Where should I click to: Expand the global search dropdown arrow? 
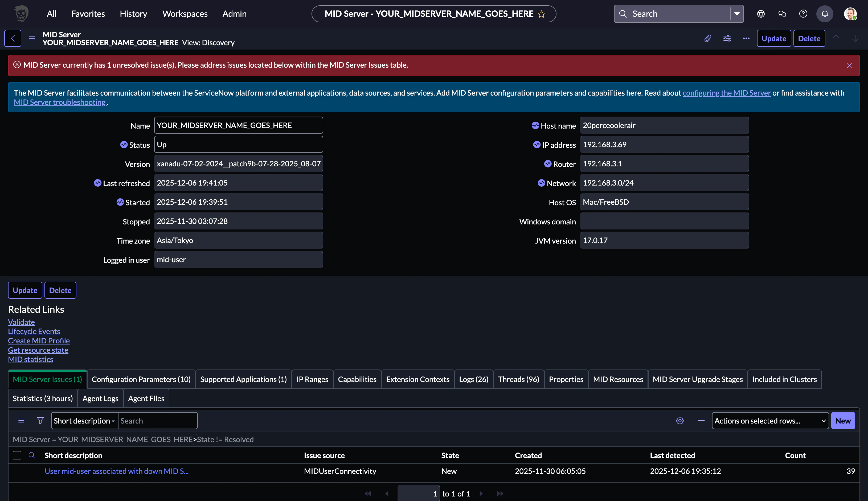pyautogui.click(x=737, y=14)
